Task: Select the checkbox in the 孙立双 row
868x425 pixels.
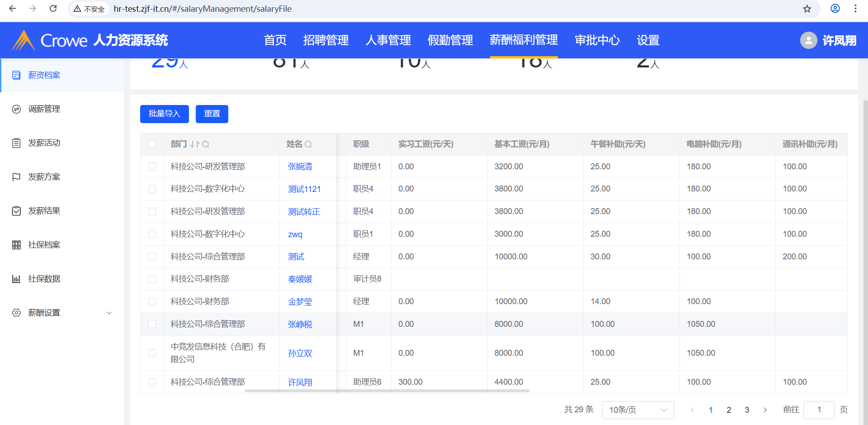Action: [x=152, y=353]
